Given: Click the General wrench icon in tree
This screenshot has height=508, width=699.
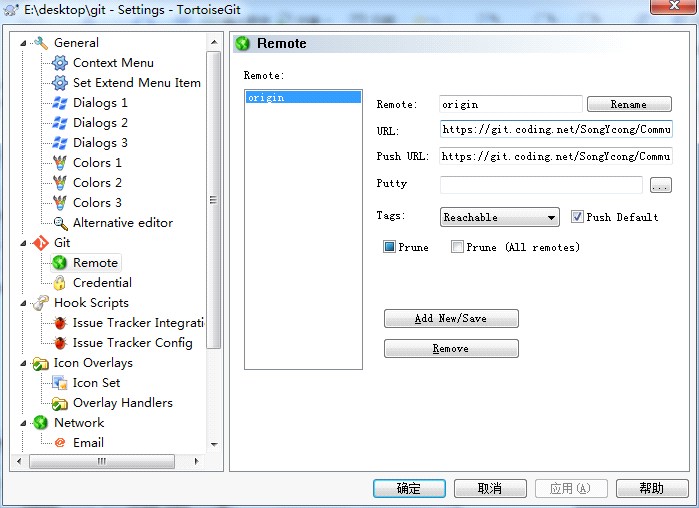Looking at the screenshot, I should (41, 43).
